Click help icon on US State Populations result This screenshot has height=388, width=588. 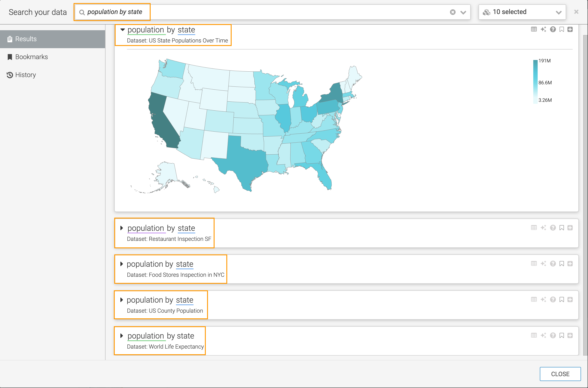(x=553, y=29)
